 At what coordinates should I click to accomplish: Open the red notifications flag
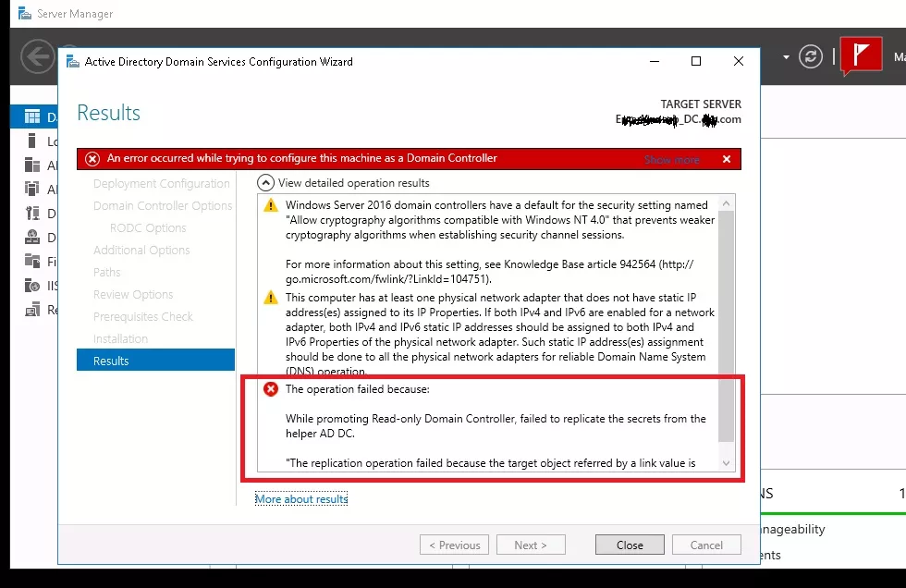pos(861,55)
